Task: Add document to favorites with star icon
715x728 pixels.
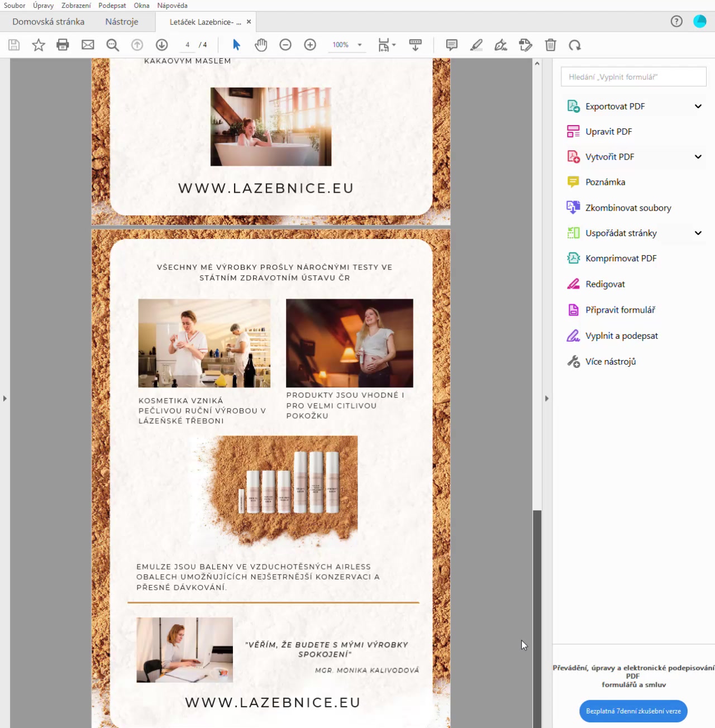Action: tap(39, 45)
